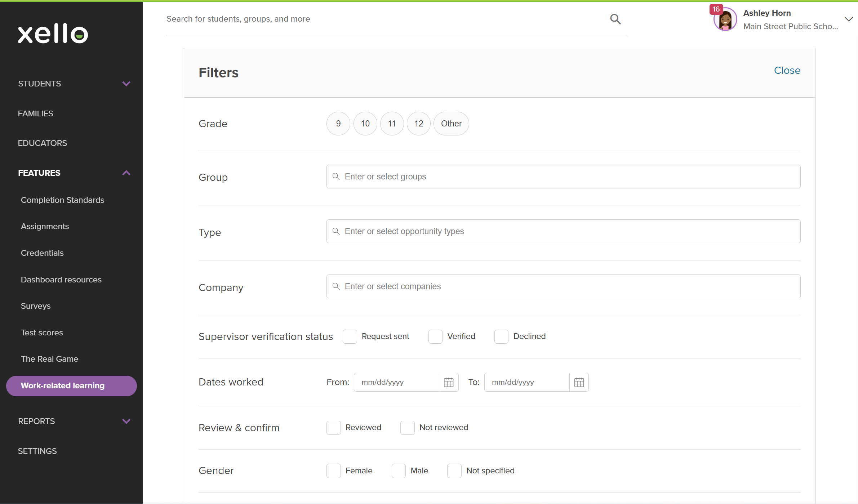Close the Filters panel
858x504 pixels.
(x=787, y=71)
